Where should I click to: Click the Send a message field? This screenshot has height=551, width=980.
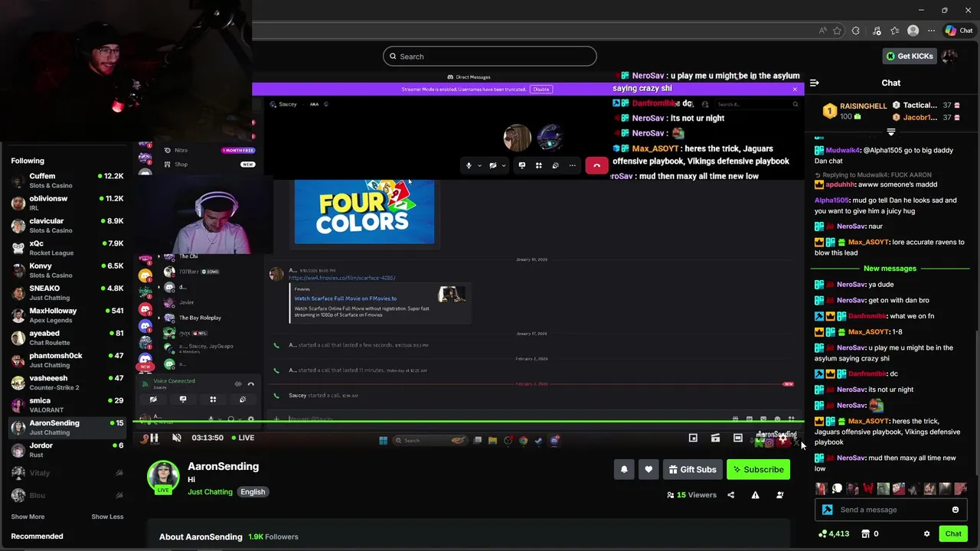click(890, 510)
